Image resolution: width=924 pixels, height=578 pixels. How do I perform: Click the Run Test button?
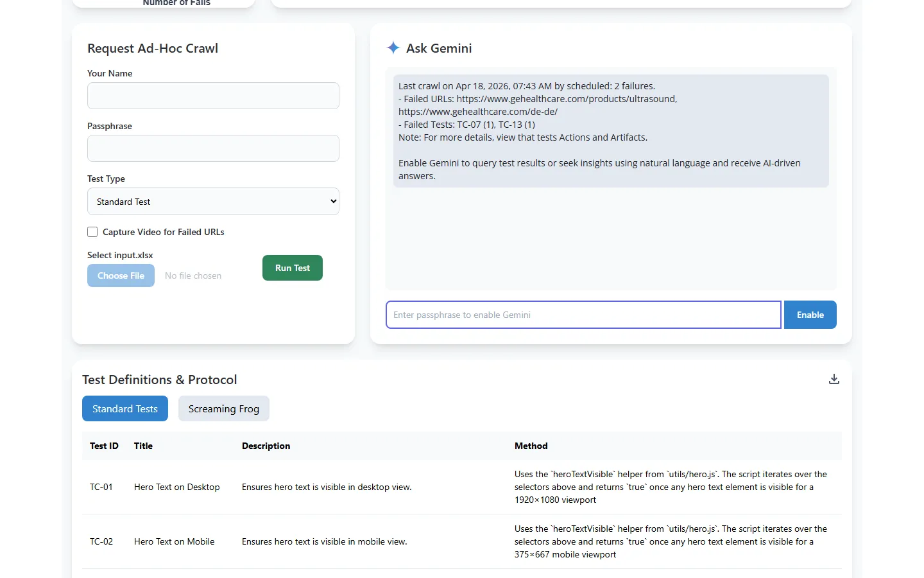point(292,268)
